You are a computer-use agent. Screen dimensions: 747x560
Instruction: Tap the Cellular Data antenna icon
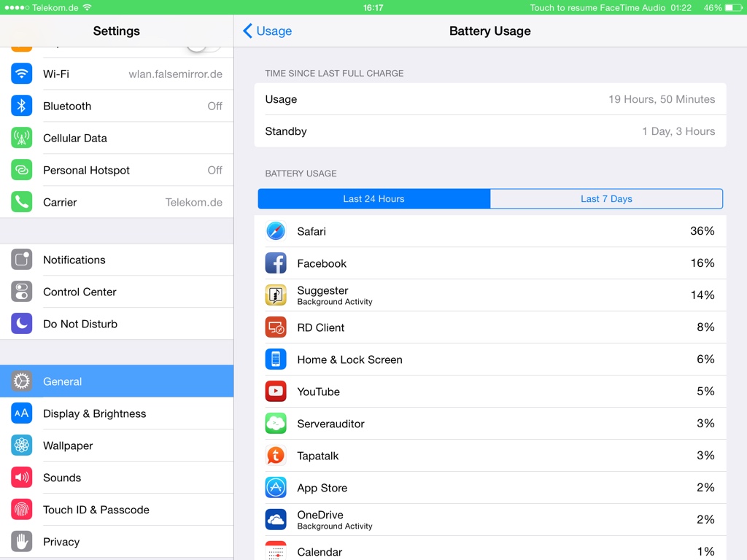pos(21,138)
